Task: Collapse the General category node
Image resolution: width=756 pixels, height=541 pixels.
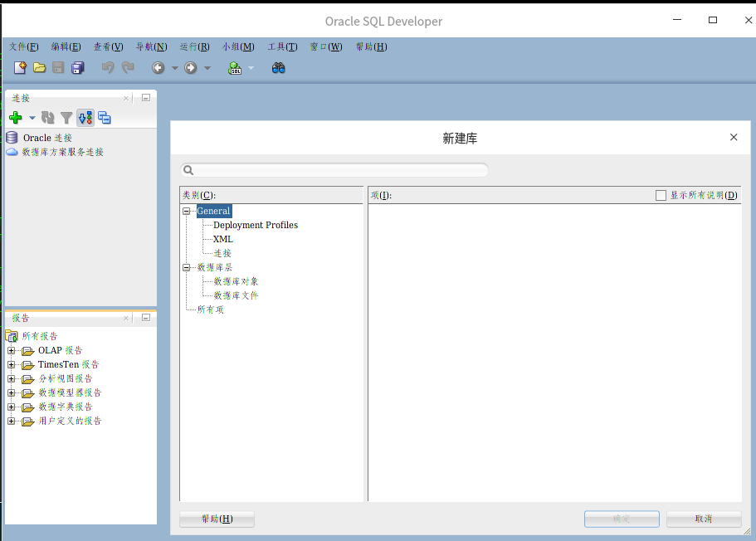Action: (187, 212)
